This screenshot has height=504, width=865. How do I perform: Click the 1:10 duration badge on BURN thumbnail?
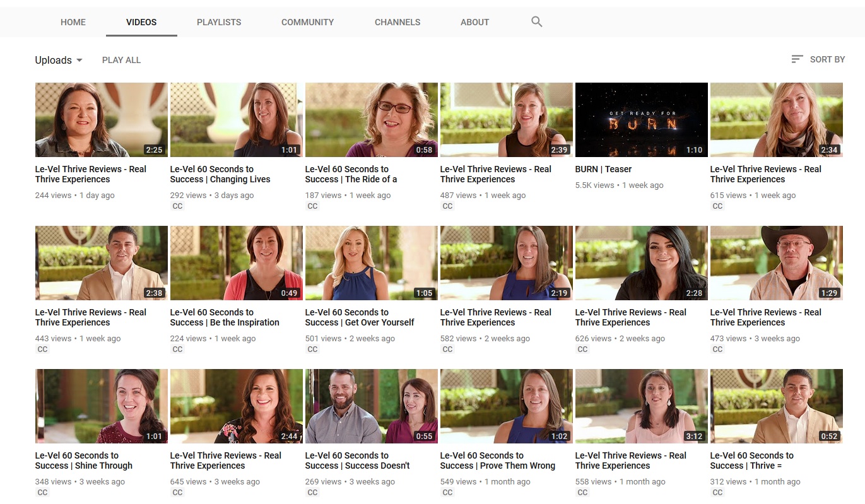tap(693, 150)
